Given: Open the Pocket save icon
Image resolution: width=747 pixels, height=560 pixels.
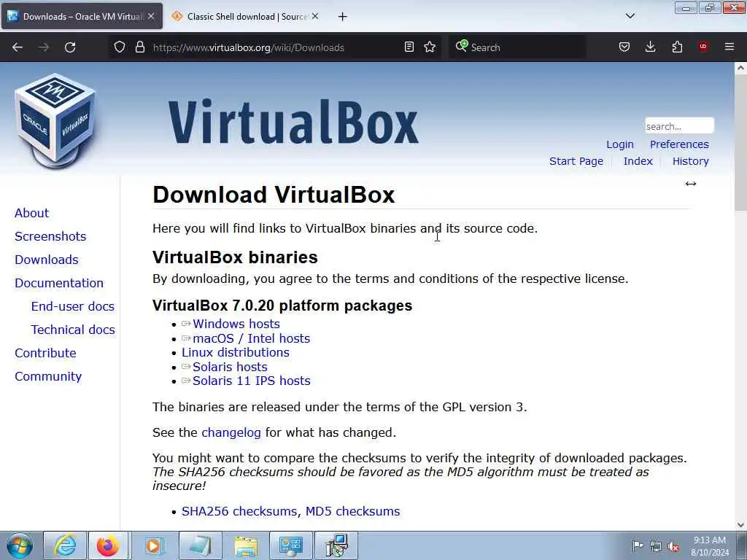Looking at the screenshot, I should click(x=624, y=47).
